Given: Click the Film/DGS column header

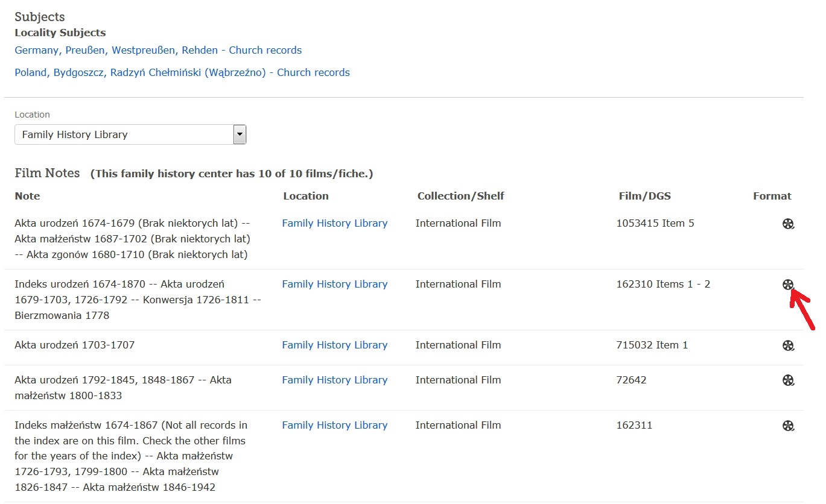Looking at the screenshot, I should [644, 196].
